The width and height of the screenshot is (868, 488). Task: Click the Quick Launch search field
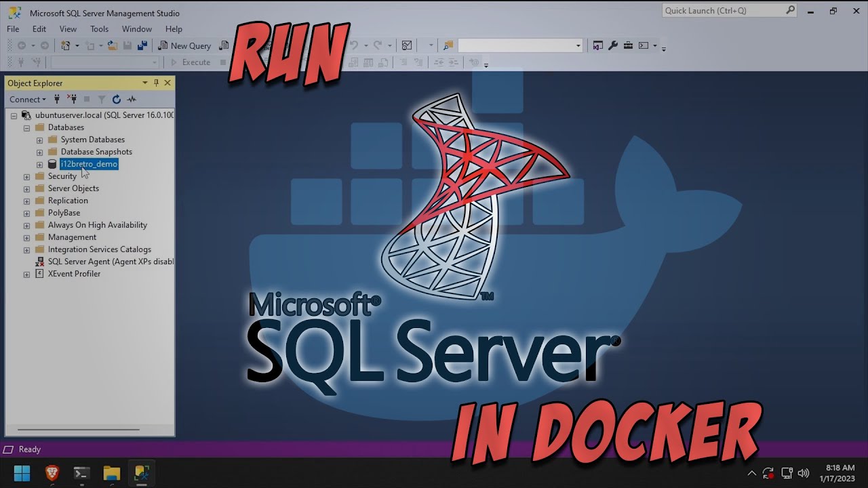click(729, 10)
